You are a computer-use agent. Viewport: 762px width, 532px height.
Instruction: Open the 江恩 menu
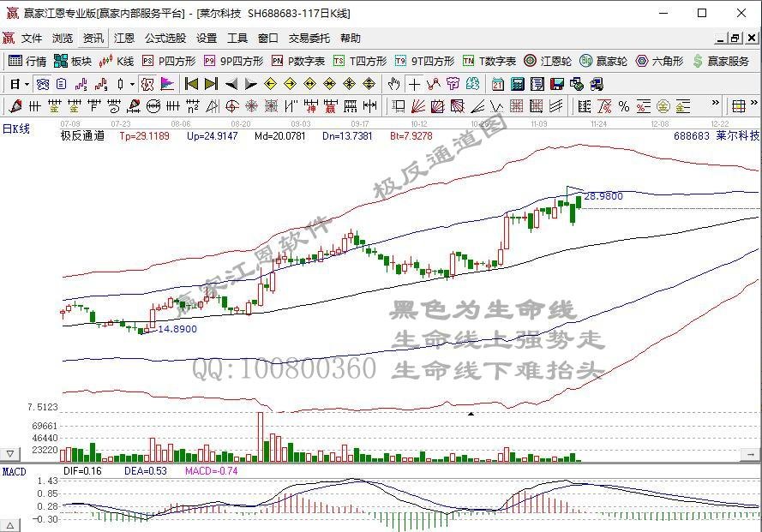(x=124, y=39)
